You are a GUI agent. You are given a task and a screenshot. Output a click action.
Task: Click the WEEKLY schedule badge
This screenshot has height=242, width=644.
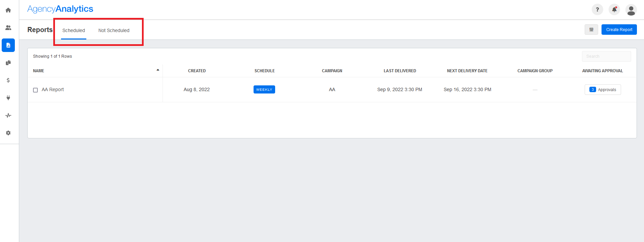(264, 89)
